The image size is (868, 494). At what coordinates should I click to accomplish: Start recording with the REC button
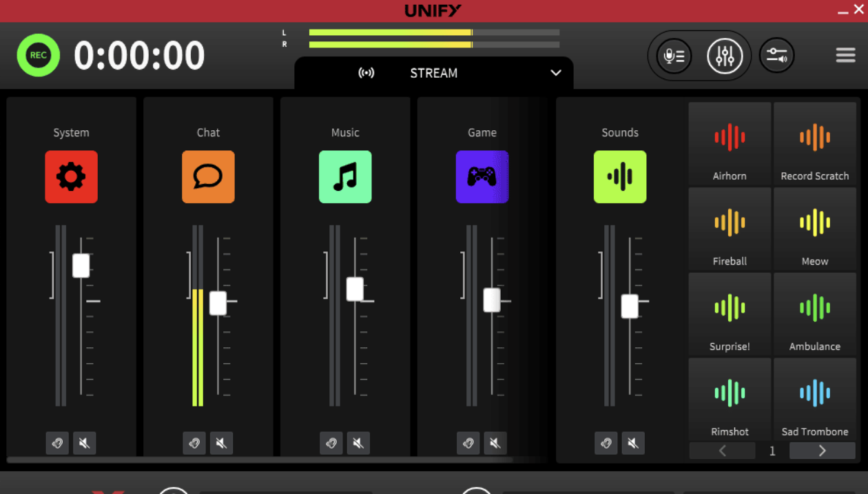coord(38,55)
